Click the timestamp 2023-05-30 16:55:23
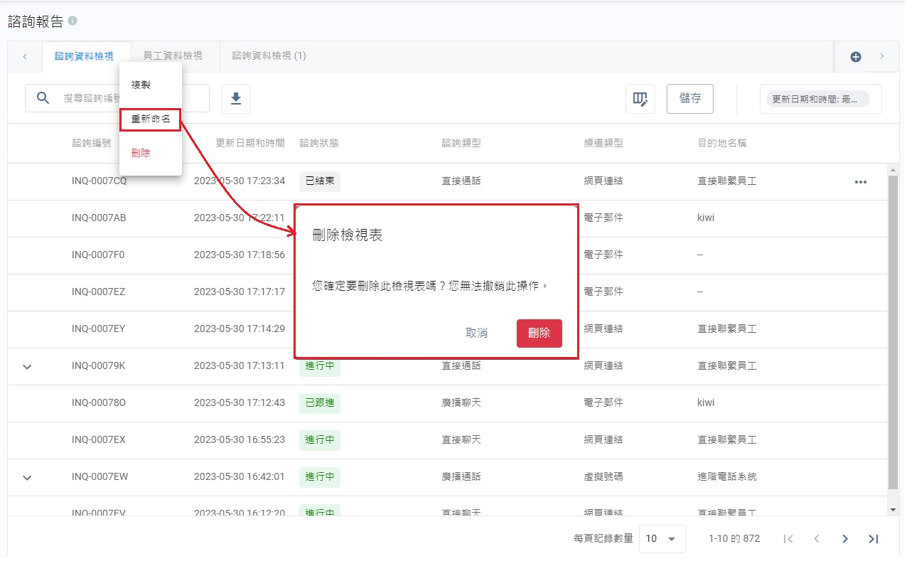The width and height of the screenshot is (924, 566). (x=240, y=439)
